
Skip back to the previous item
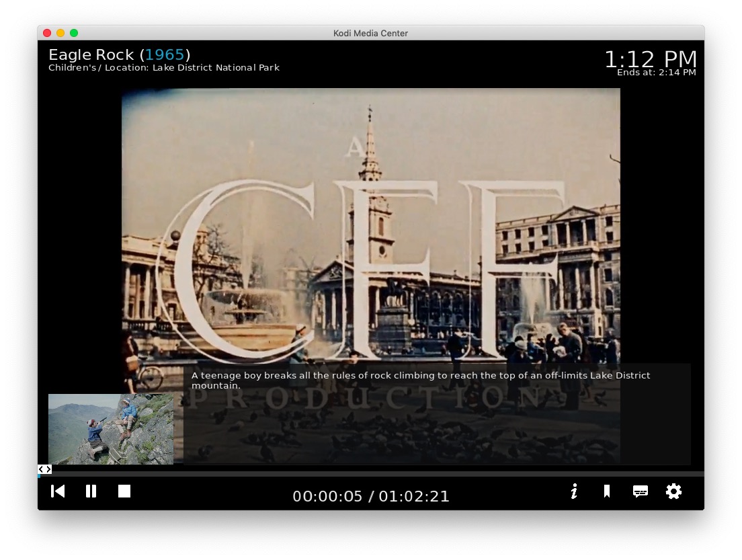click(x=58, y=491)
